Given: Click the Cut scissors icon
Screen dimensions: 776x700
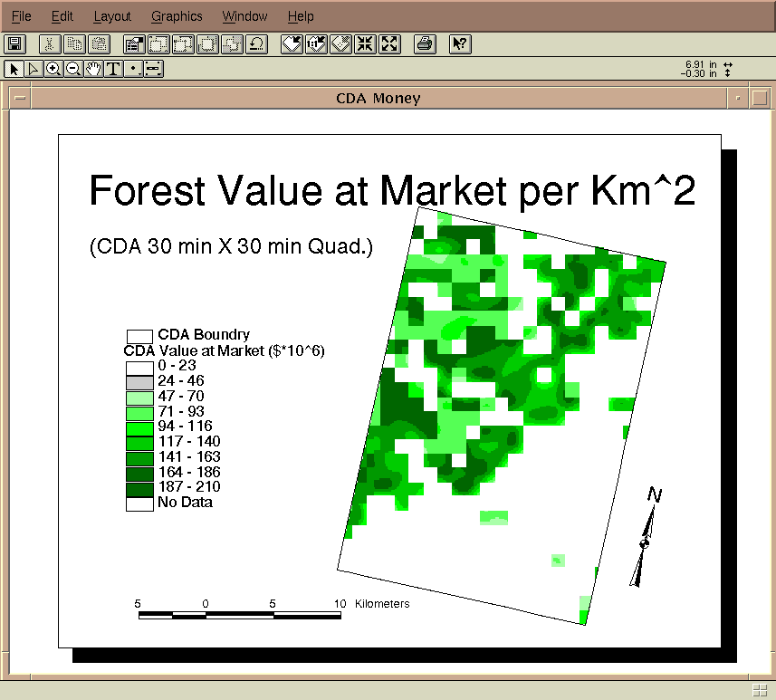Looking at the screenshot, I should (x=50, y=43).
